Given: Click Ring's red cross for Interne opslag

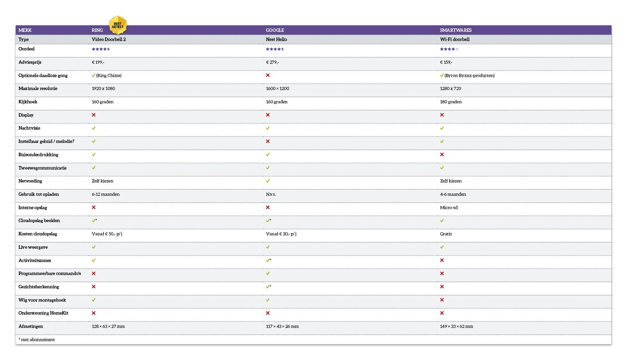Looking at the screenshot, I should [94, 207].
